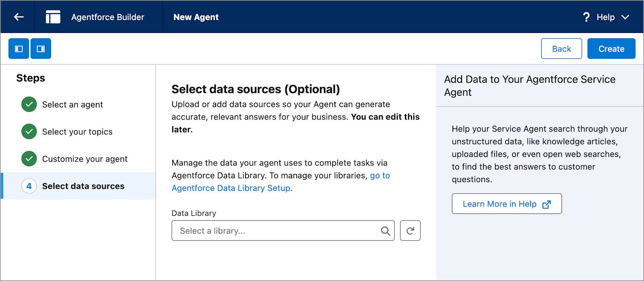Click the step 4 number badge
This screenshot has width=644, height=281.
point(29,186)
